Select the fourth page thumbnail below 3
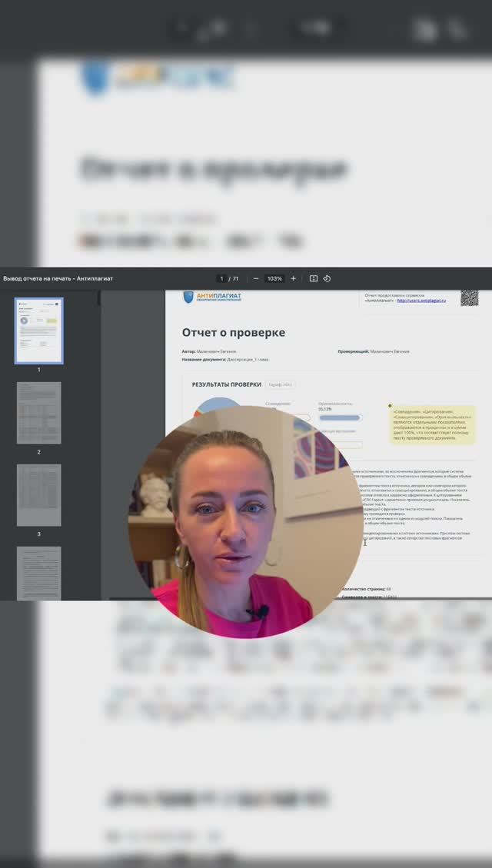 [x=38, y=573]
